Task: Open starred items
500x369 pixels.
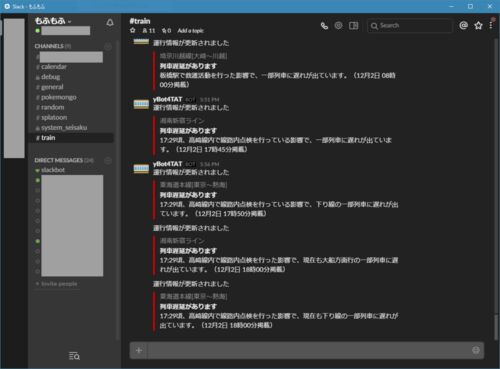Action: point(478,26)
